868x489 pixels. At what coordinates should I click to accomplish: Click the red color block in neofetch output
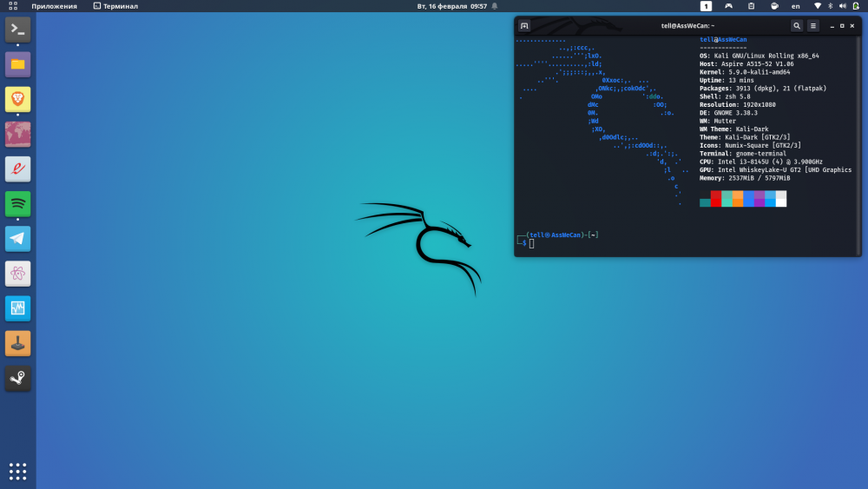(x=716, y=199)
